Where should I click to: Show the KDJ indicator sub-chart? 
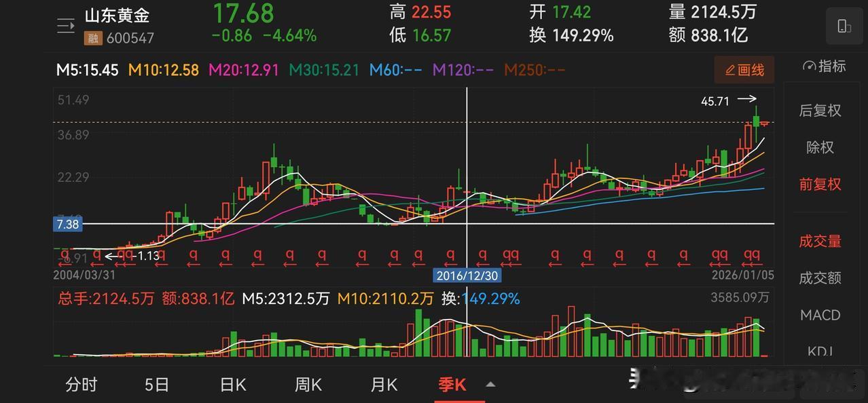[820, 351]
